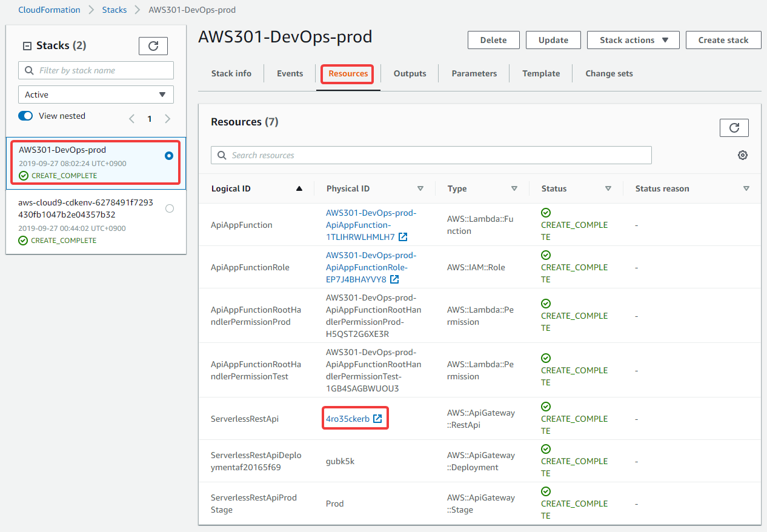Sort by Type column arrow
The image size is (767, 532).
click(x=514, y=188)
